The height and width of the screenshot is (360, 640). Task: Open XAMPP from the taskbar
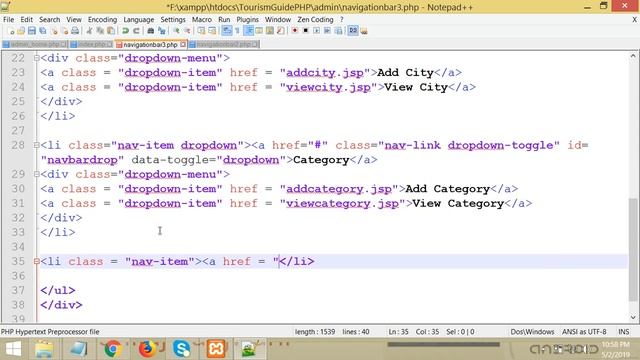pos(216,349)
